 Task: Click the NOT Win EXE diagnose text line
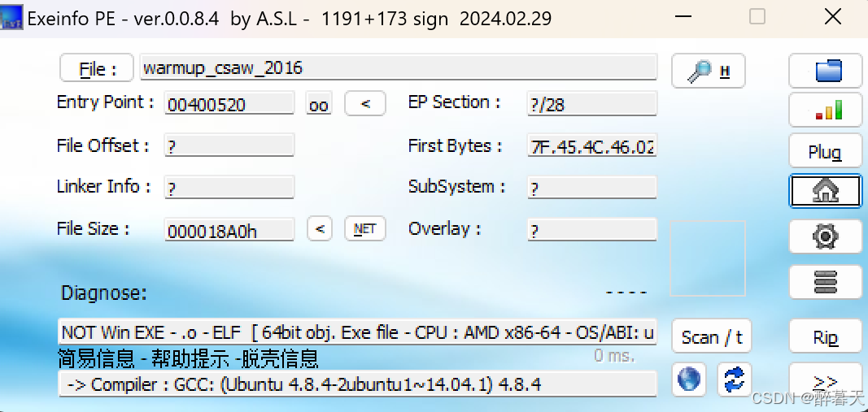click(x=358, y=332)
